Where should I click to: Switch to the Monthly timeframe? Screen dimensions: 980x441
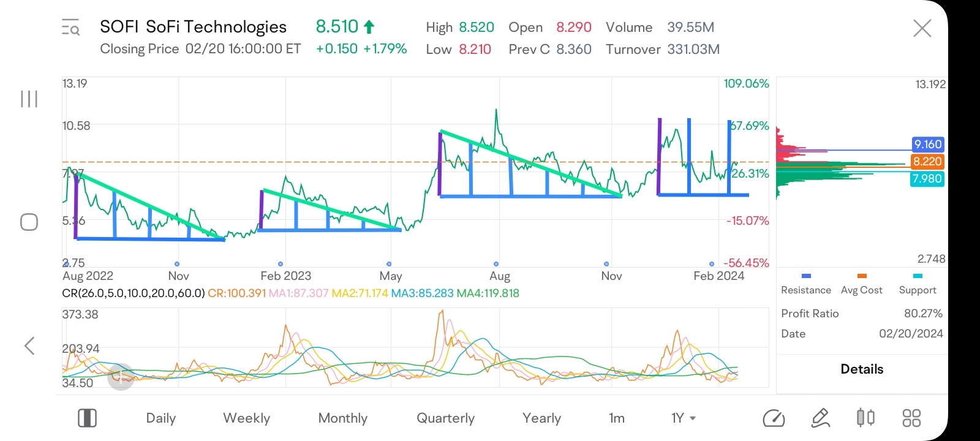(x=343, y=418)
